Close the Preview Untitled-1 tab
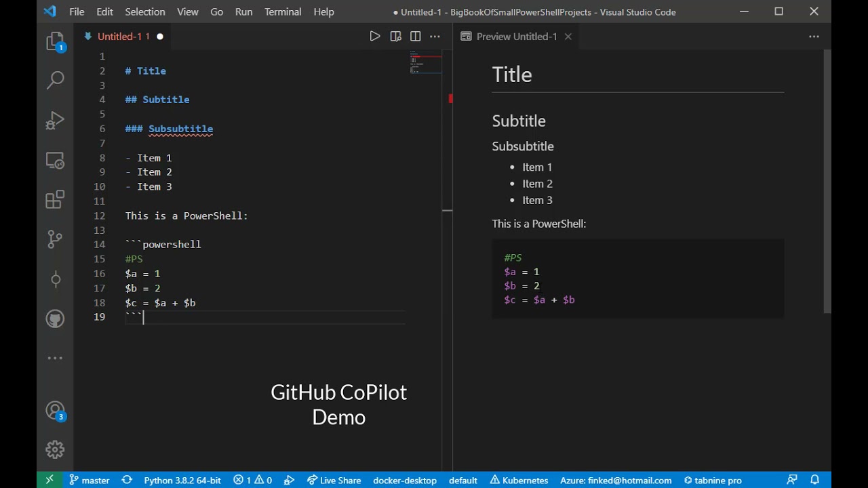868x488 pixels. point(568,37)
